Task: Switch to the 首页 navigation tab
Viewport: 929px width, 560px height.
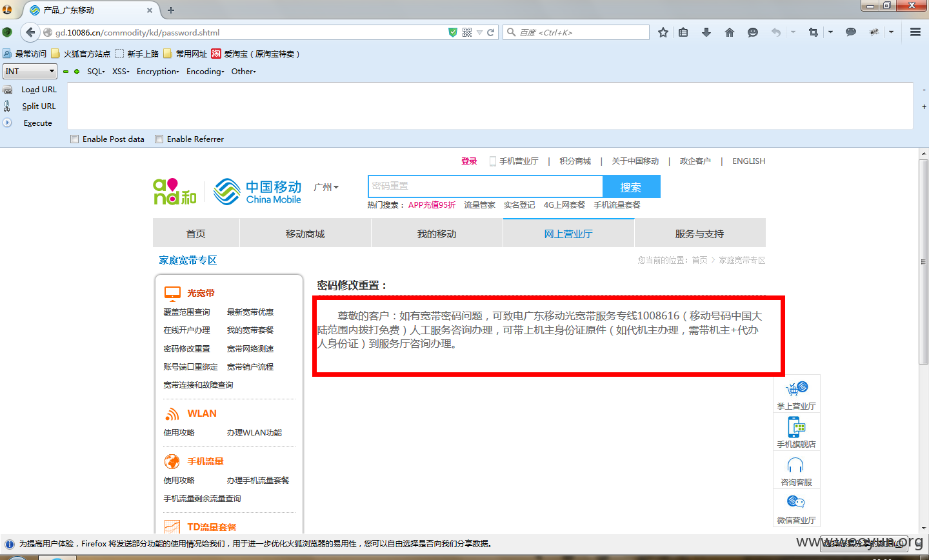Action: pos(196,234)
